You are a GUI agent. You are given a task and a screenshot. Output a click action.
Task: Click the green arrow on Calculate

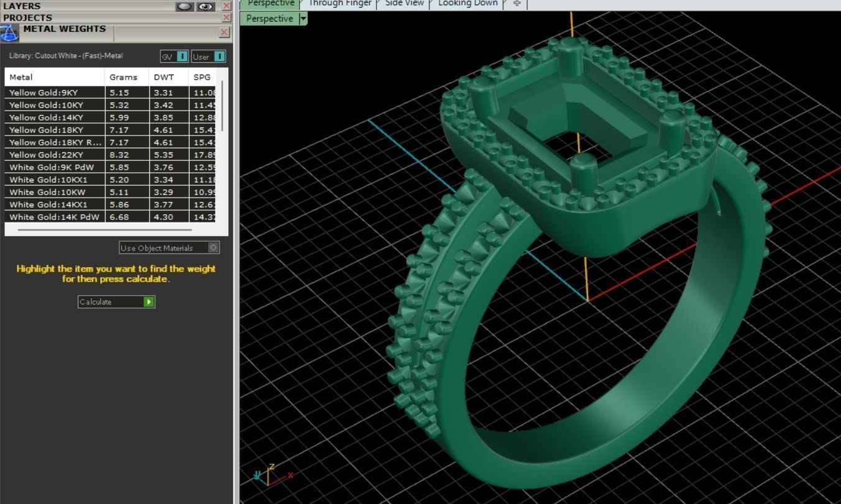coord(149,302)
